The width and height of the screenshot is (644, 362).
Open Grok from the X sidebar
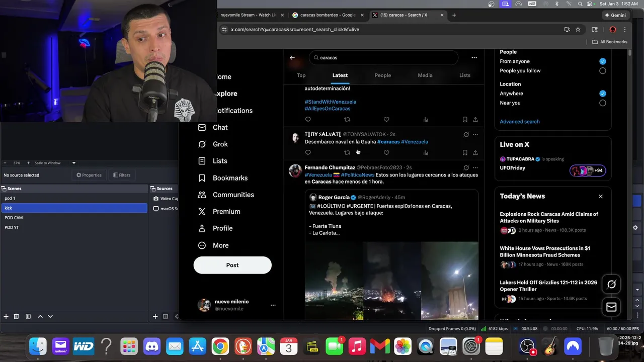pyautogui.click(x=213, y=144)
